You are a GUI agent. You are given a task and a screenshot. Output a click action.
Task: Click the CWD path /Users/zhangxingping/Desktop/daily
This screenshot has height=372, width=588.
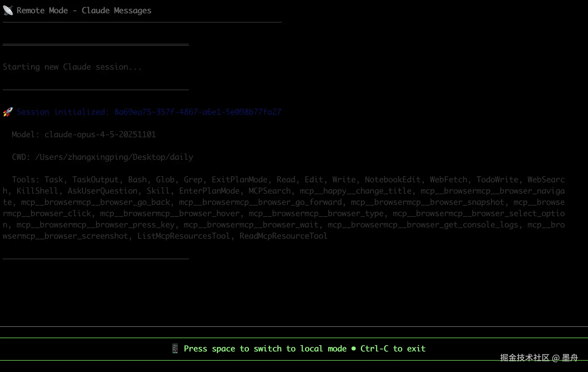(x=114, y=157)
